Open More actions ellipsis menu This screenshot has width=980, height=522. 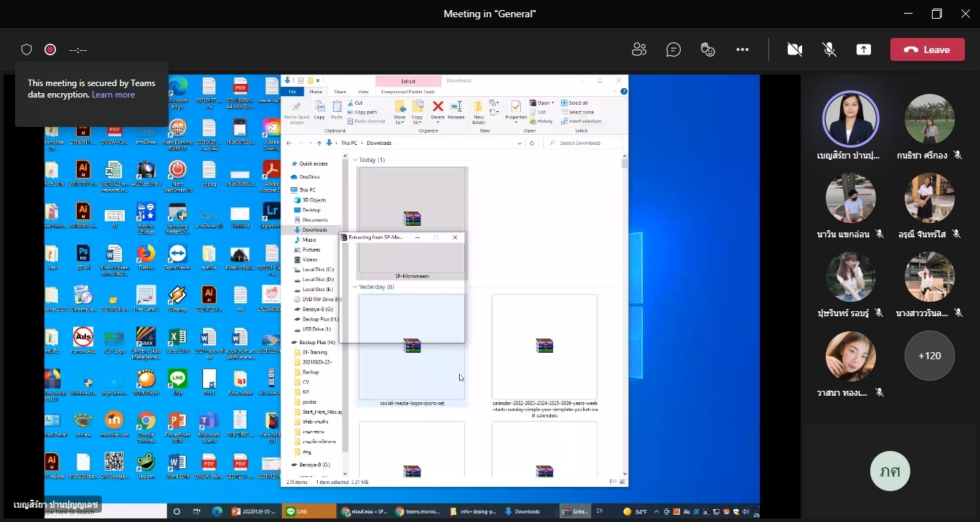coord(743,49)
